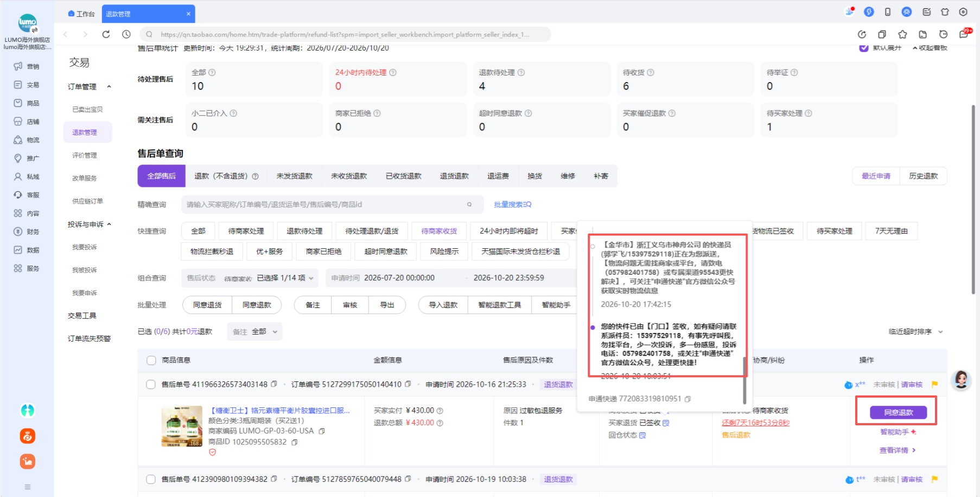
Task: Open the hexagon settings icon at top right
Action: [963, 12]
